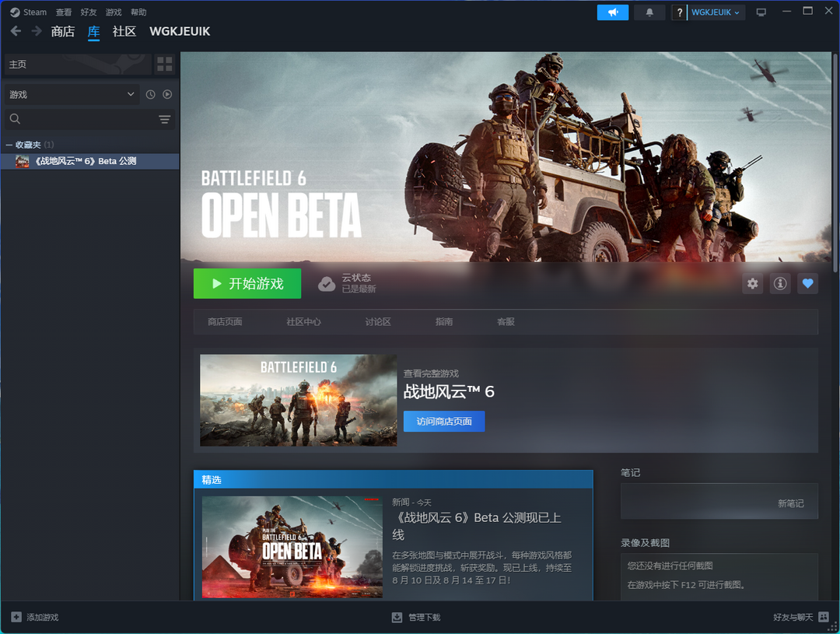Viewport: 840px width, 634px height.
Task: Click the cloud status icon
Action: pos(327,283)
